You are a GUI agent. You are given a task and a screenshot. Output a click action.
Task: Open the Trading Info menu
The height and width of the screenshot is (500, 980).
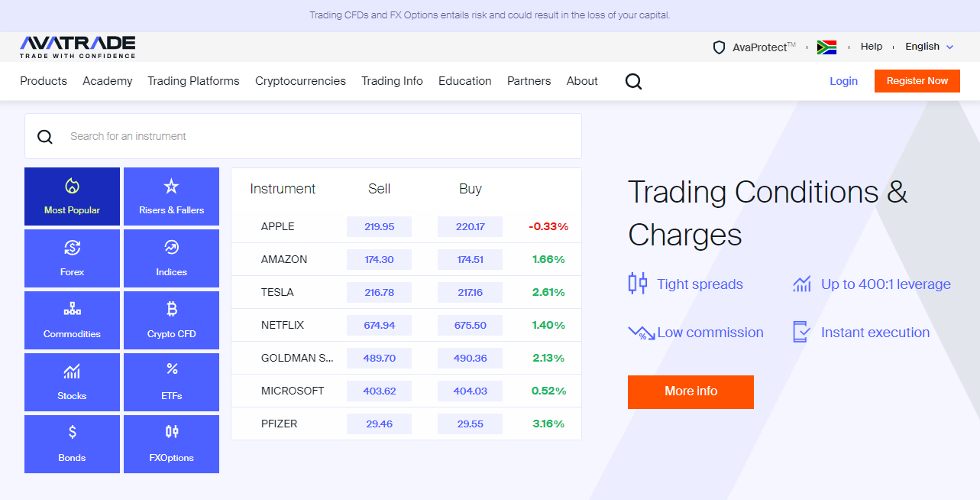(x=392, y=81)
